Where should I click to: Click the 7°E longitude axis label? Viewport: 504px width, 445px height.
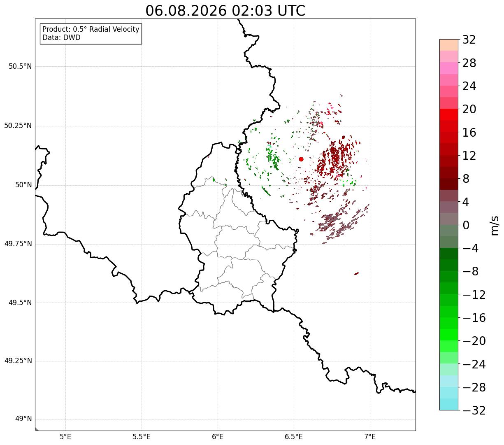[370, 437]
